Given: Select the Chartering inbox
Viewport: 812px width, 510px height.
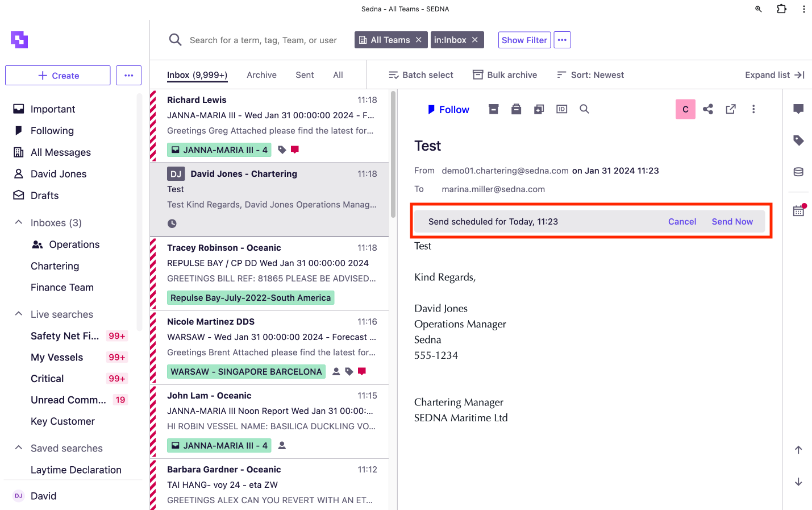Looking at the screenshot, I should (55, 266).
